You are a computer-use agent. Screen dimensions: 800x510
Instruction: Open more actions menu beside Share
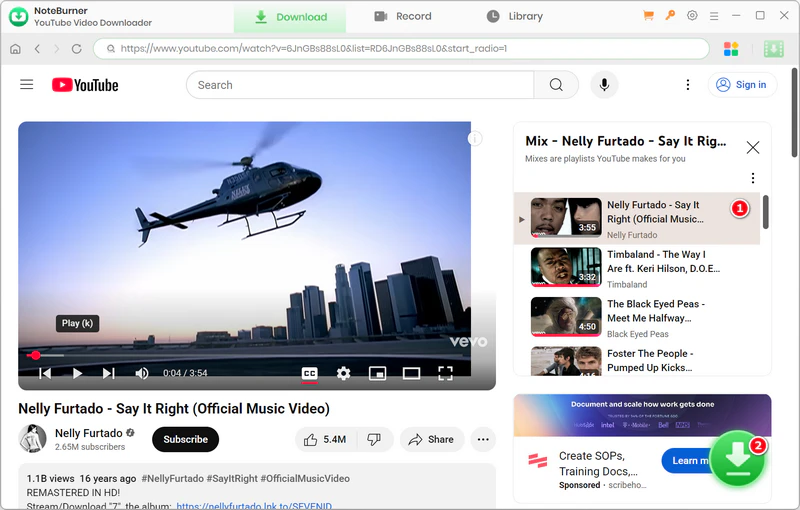tap(483, 439)
